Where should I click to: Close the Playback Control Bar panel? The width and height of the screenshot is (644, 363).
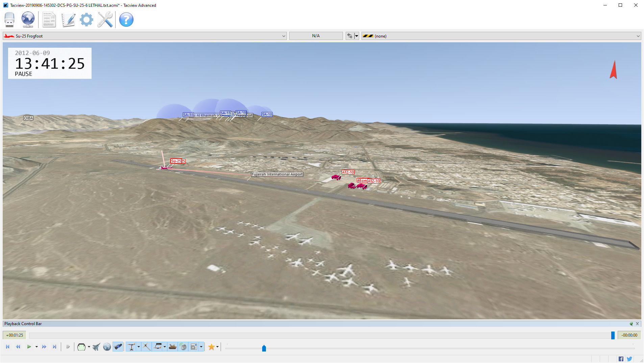638,324
